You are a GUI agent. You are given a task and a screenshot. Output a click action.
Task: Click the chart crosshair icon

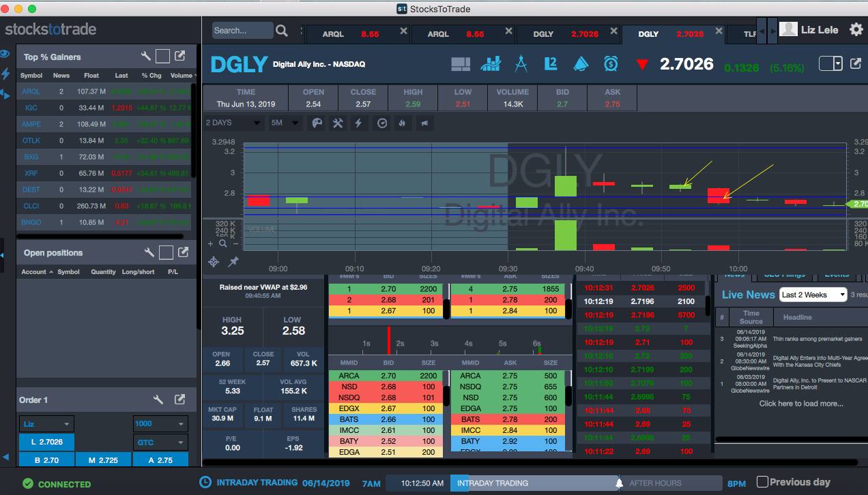[x=214, y=261]
